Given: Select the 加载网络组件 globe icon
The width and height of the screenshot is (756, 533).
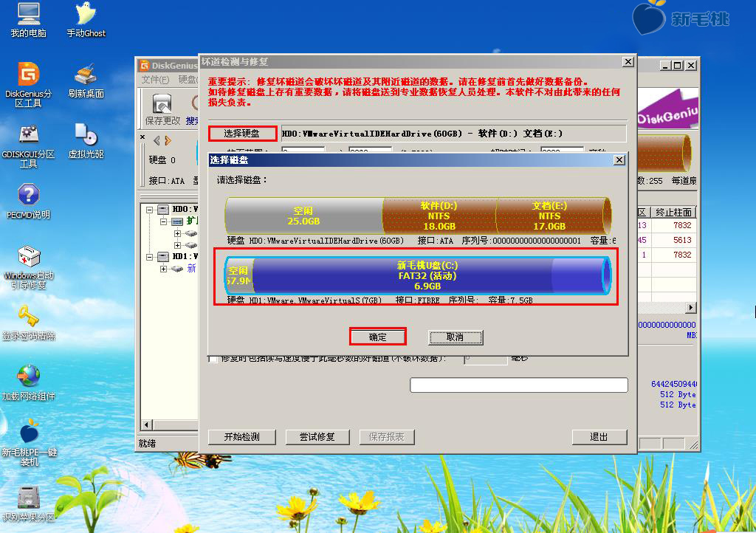Looking at the screenshot, I should 29,383.
